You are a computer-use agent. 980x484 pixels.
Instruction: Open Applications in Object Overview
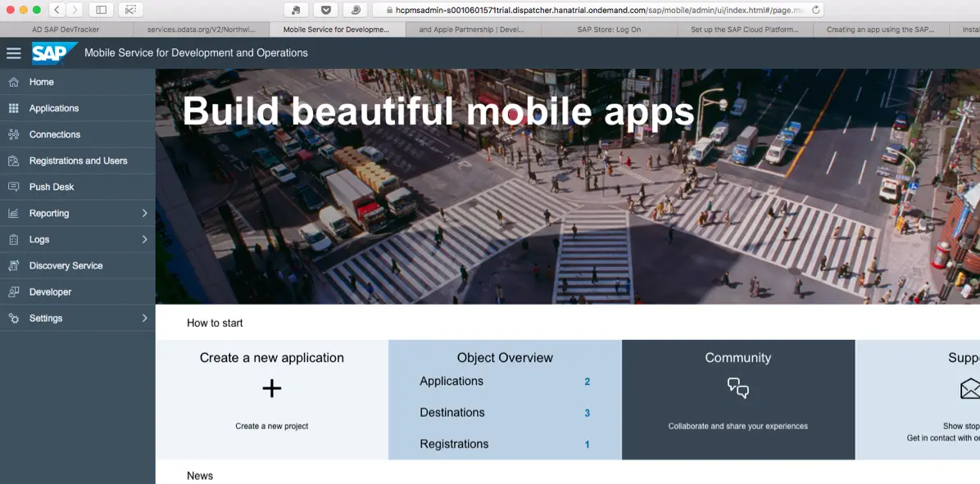coord(451,382)
